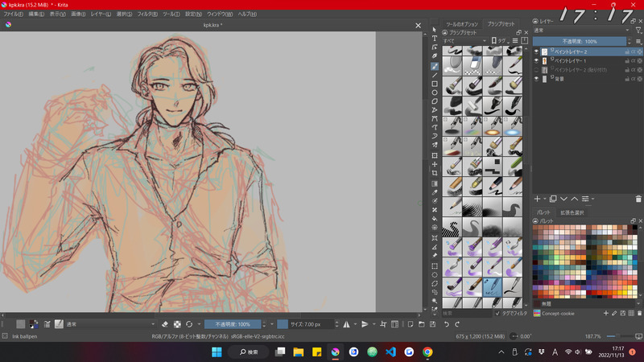Choose the Ellipse shape tool
Viewport: 644px width, 362px height.
click(x=435, y=93)
